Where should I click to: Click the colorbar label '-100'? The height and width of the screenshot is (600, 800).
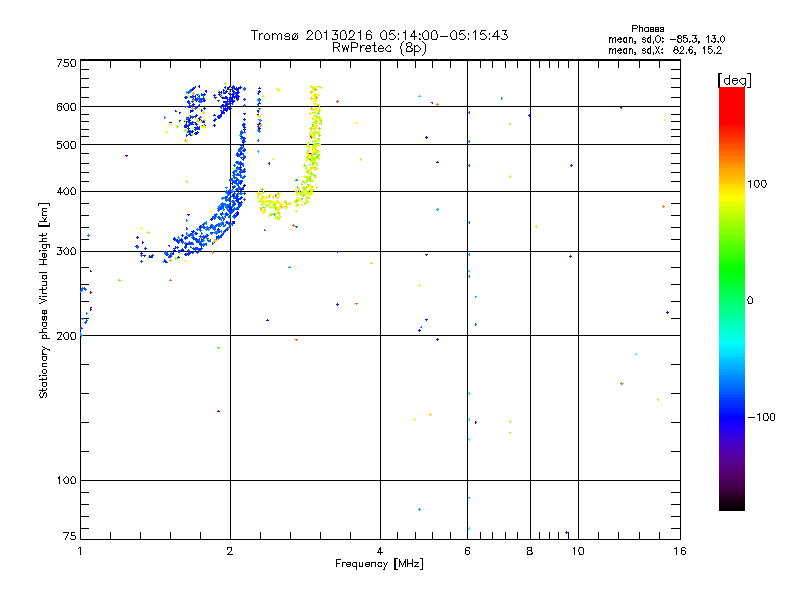tap(761, 417)
